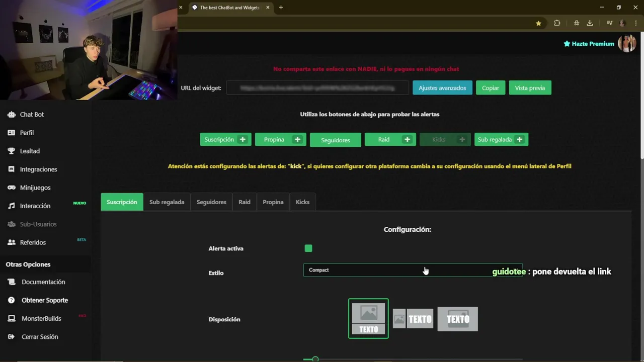Click the Perfil card icon in sidebar

click(x=11, y=133)
